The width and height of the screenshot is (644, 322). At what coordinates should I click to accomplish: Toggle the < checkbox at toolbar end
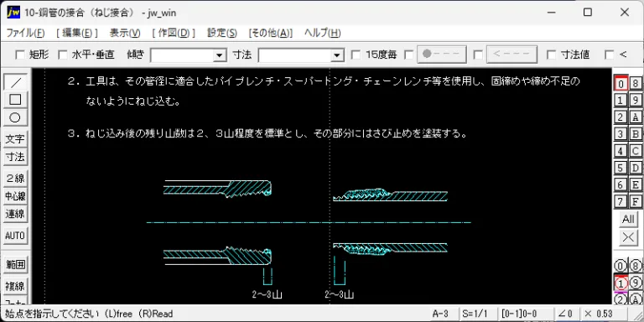click(x=610, y=55)
